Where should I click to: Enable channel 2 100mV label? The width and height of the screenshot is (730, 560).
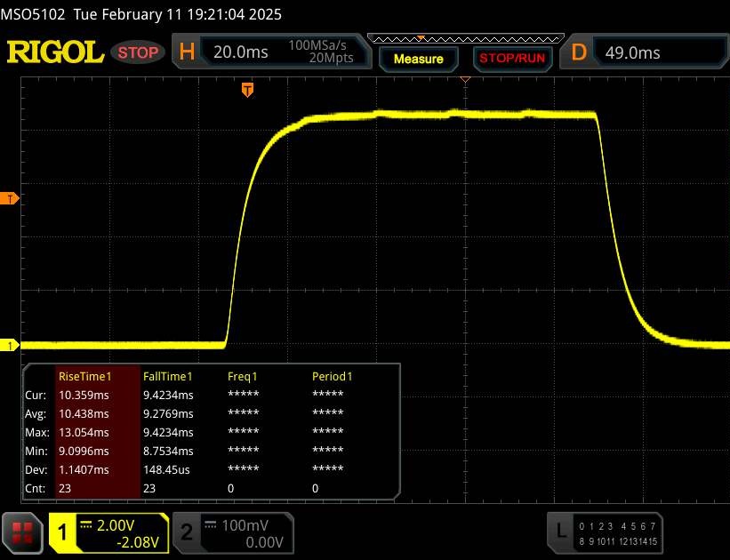pos(245,525)
